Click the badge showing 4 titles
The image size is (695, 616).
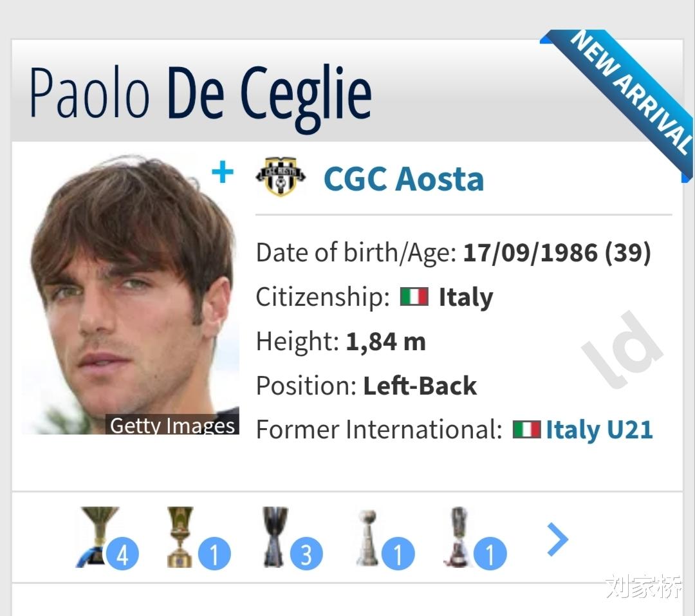122,554
